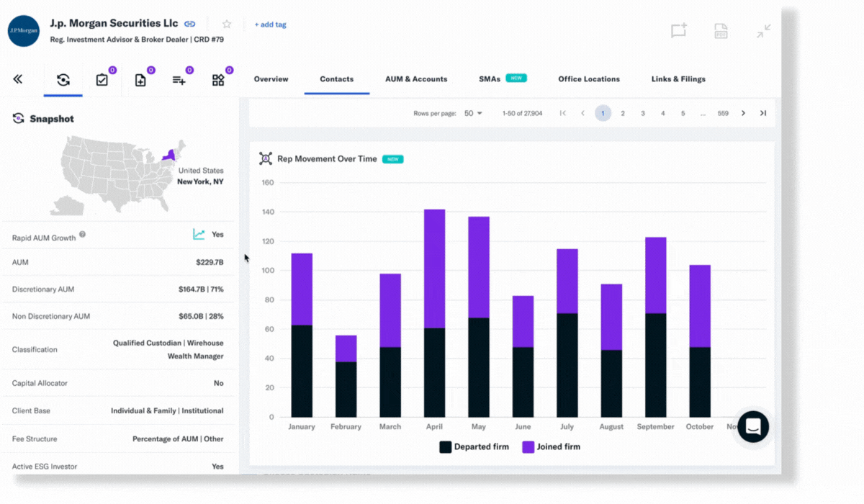The width and height of the screenshot is (864, 504).
Task: Click the Classification row label
Action: pyautogui.click(x=35, y=350)
